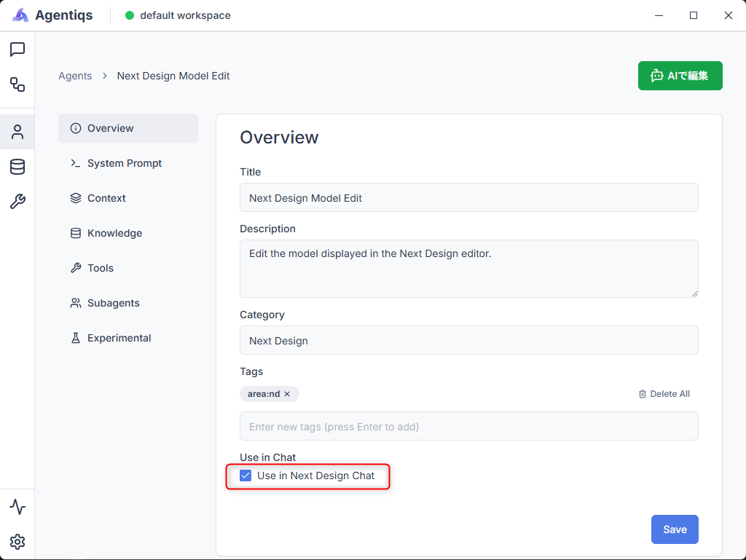Click the Agentiqs logo icon

coord(20,15)
